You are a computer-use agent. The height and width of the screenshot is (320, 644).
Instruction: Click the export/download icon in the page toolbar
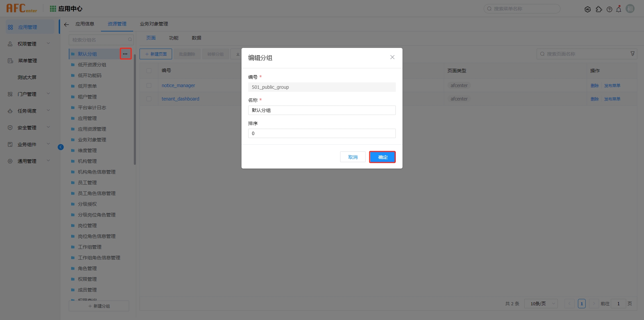point(237,54)
